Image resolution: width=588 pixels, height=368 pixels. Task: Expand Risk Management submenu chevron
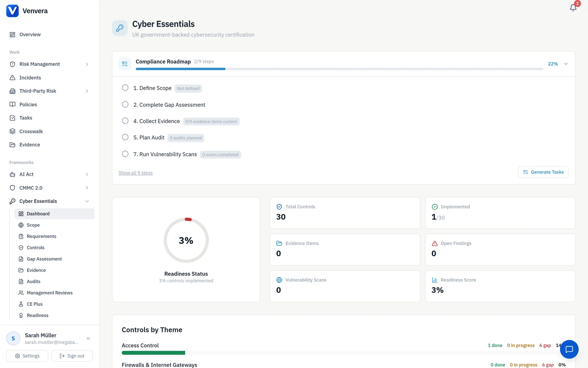87,64
